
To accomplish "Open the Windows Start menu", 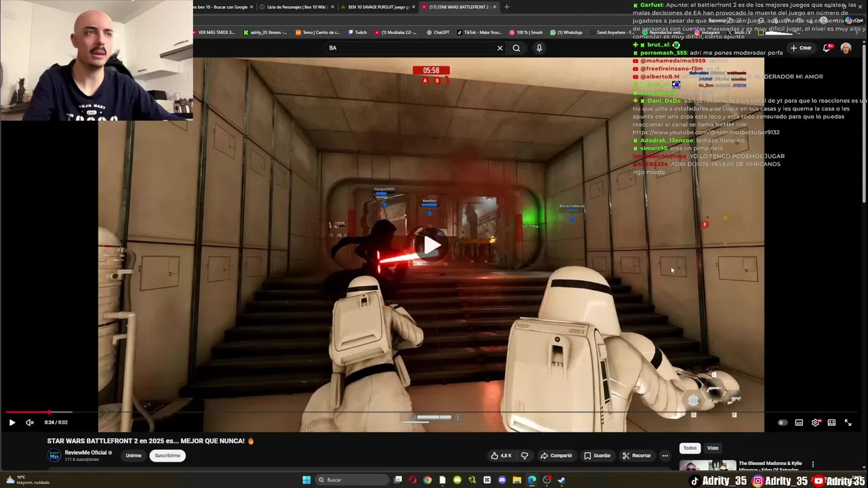I will [307, 480].
